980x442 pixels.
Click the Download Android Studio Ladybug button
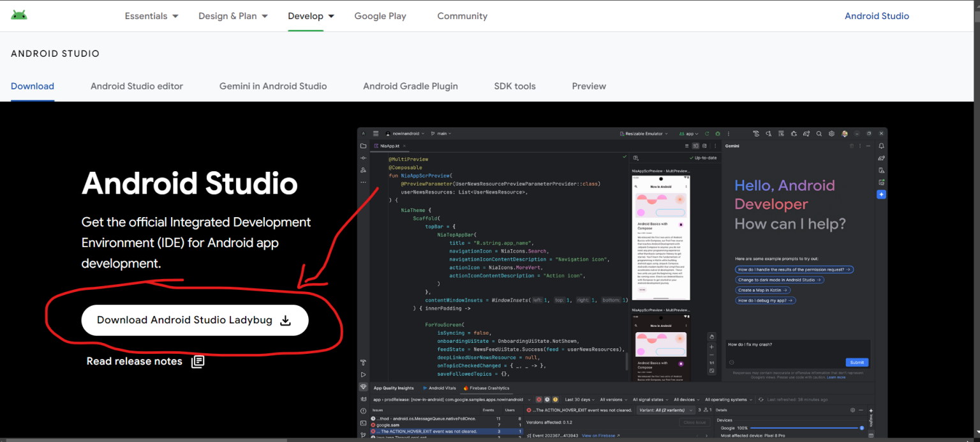[x=195, y=320]
